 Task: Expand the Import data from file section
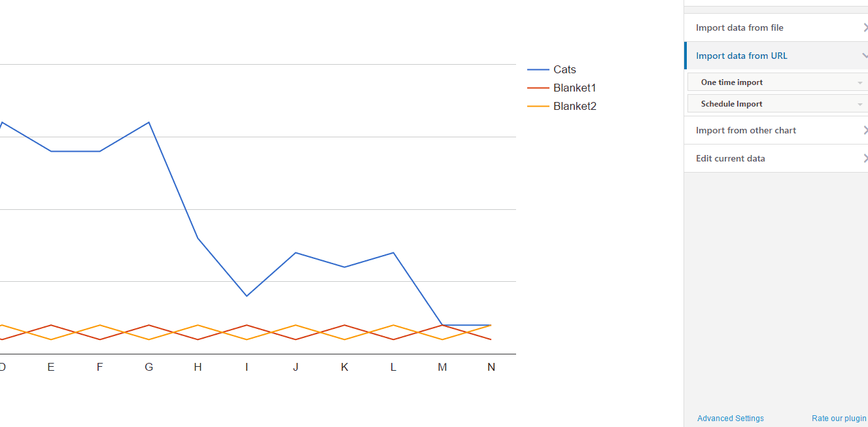739,27
